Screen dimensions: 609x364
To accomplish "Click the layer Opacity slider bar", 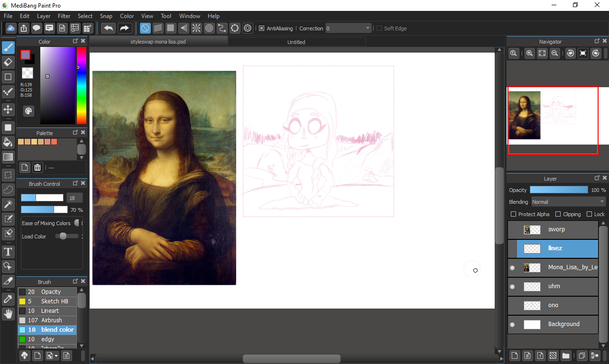I will [x=559, y=190].
